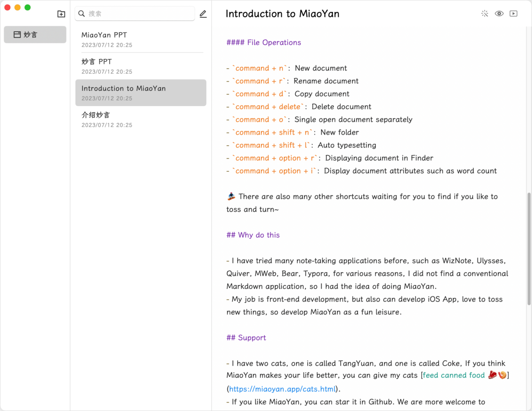Click the text 'Copy document'
The width and height of the screenshot is (532, 411).
tap(322, 94)
